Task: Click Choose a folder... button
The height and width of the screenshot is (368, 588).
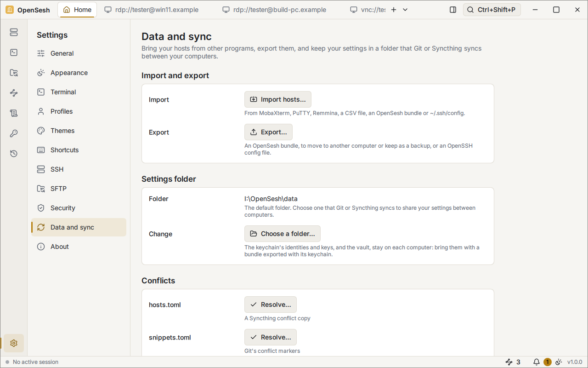Action: (283, 234)
